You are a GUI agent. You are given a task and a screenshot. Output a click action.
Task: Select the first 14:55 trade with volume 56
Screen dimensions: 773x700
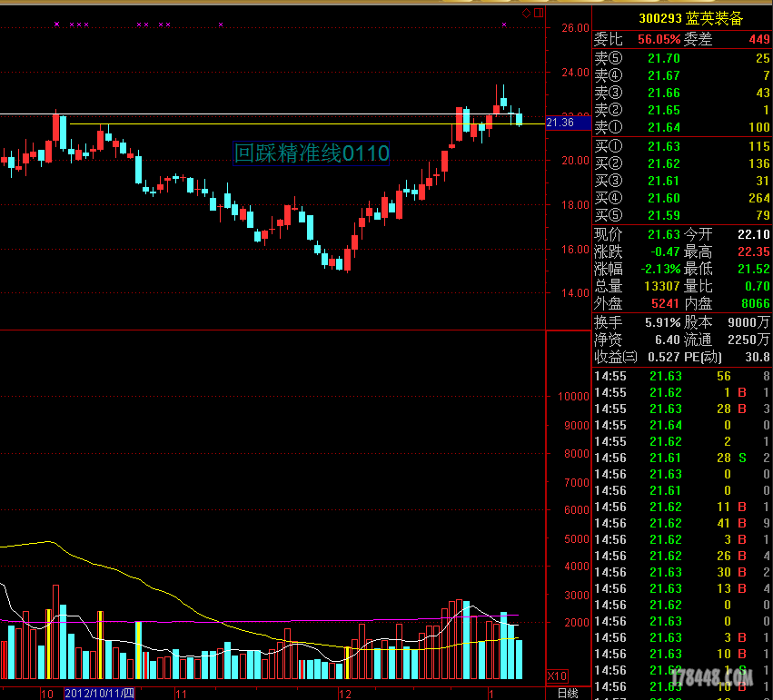(681, 377)
